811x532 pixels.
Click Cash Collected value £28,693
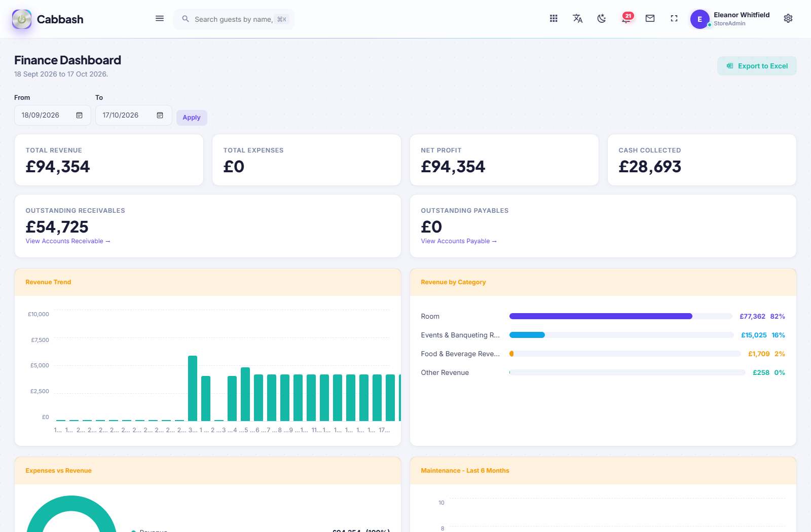pos(650,167)
